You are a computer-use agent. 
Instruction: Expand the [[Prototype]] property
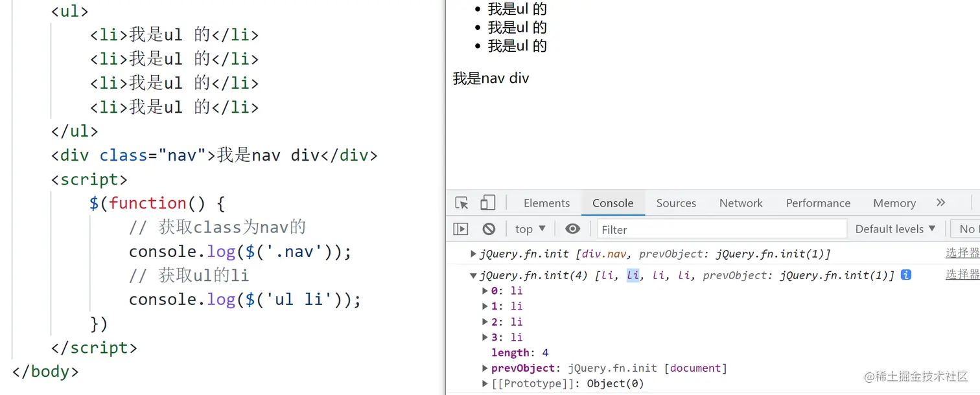point(485,383)
